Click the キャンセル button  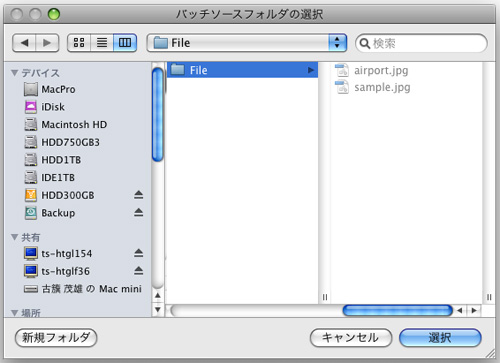coord(351,338)
